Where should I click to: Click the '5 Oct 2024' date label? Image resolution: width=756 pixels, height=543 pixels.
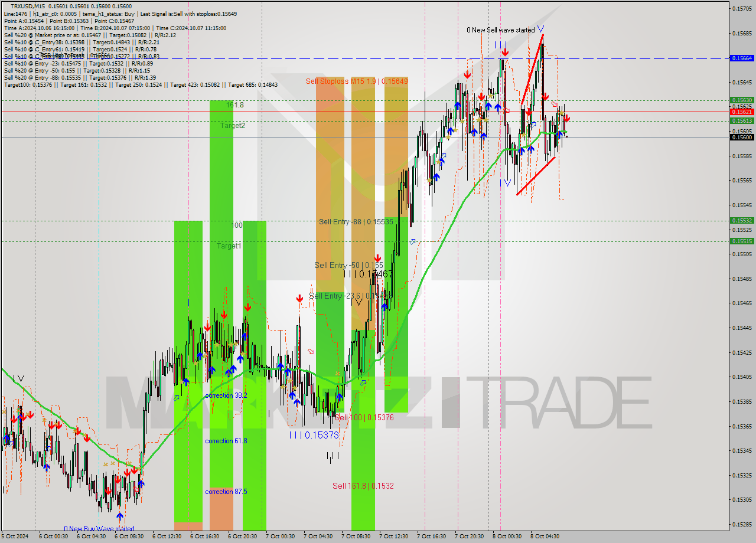point(14,537)
